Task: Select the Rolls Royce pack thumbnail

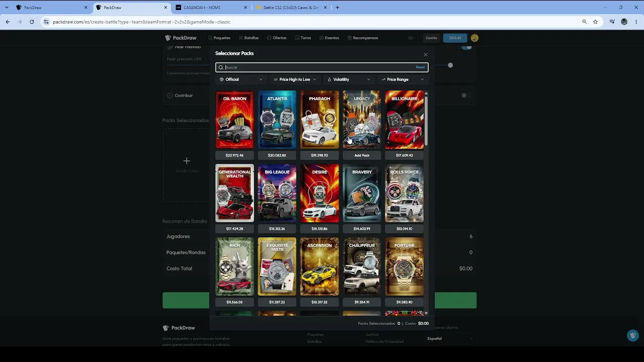Action: point(405,193)
